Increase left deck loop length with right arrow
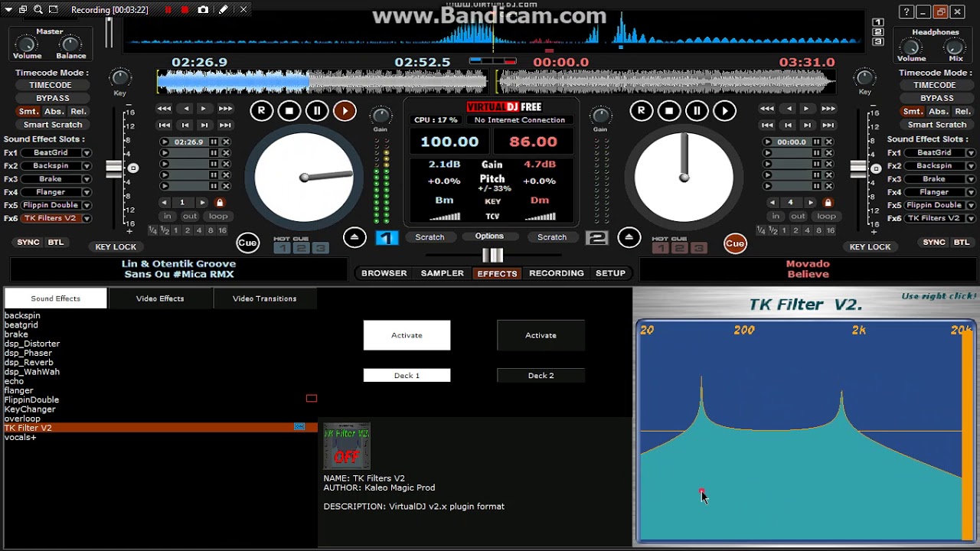 [x=201, y=203]
